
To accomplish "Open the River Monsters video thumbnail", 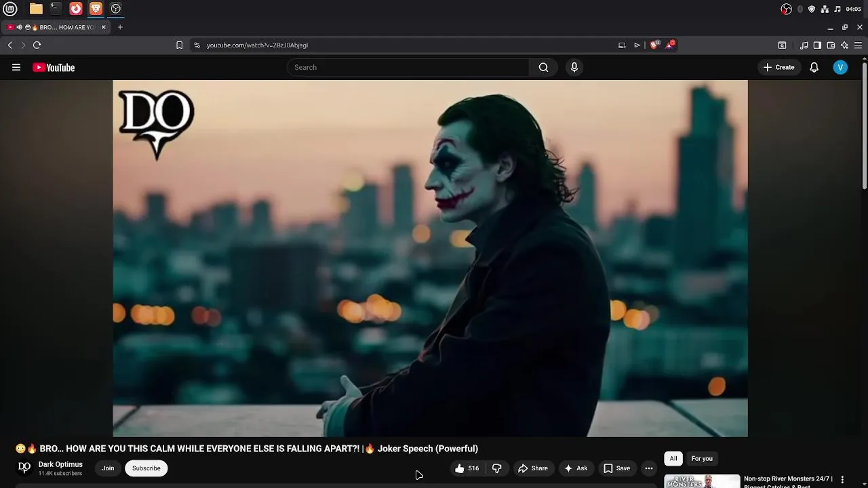I will click(702, 481).
